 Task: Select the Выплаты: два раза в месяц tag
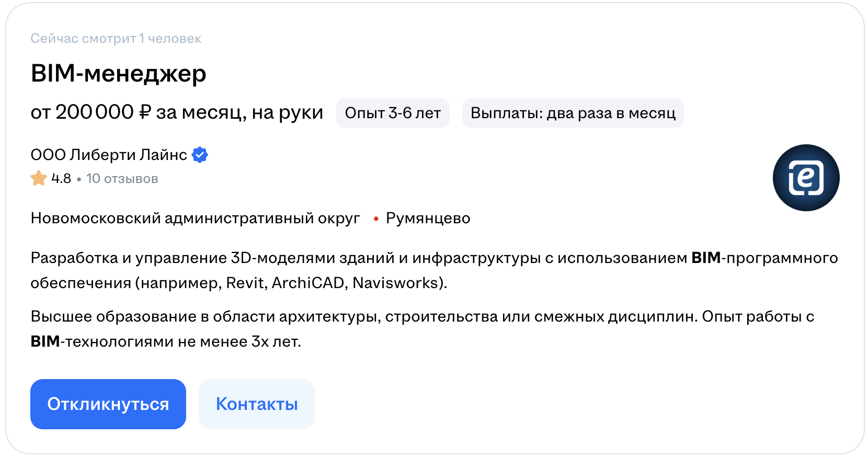[x=573, y=113]
